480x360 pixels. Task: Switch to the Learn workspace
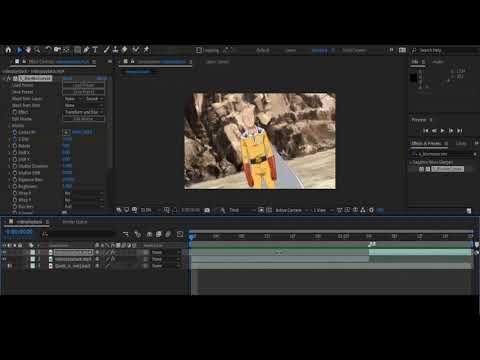pyautogui.click(x=291, y=50)
